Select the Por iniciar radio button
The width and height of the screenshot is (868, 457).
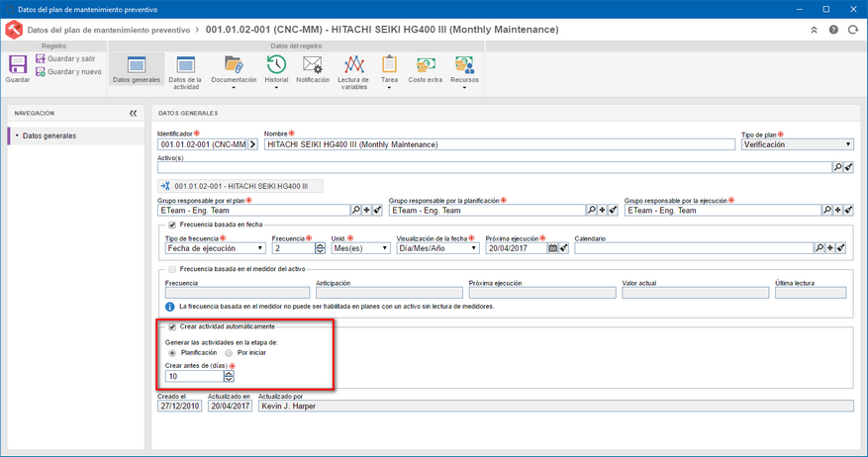229,353
